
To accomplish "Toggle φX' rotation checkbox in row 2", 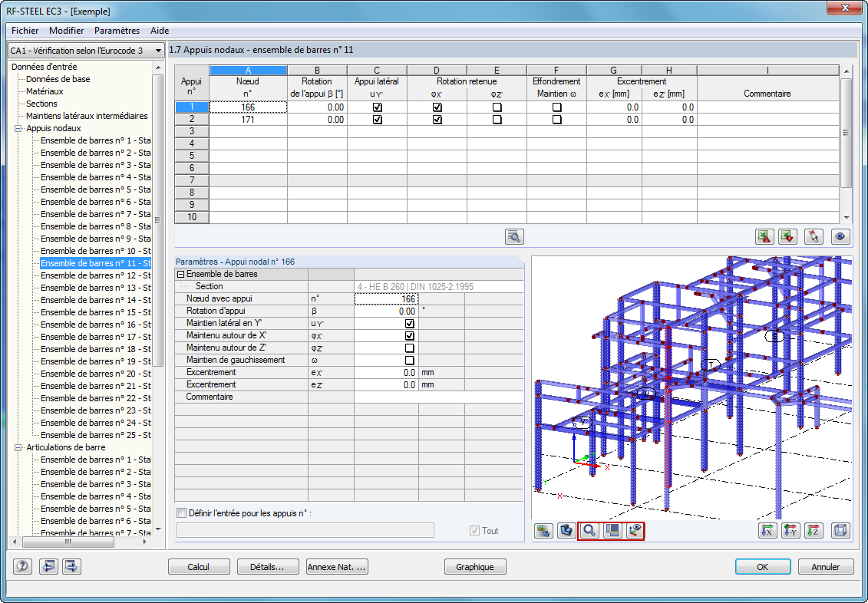I will tap(437, 120).
